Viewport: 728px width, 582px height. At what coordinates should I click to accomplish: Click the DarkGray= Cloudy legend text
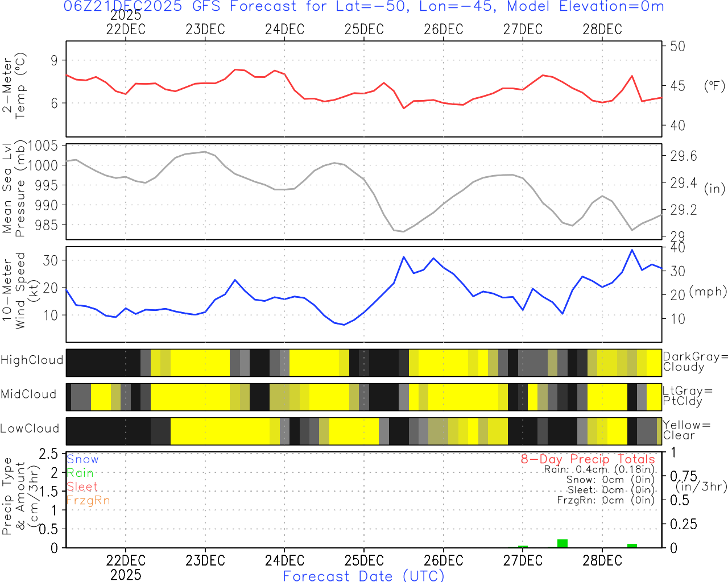coord(695,362)
